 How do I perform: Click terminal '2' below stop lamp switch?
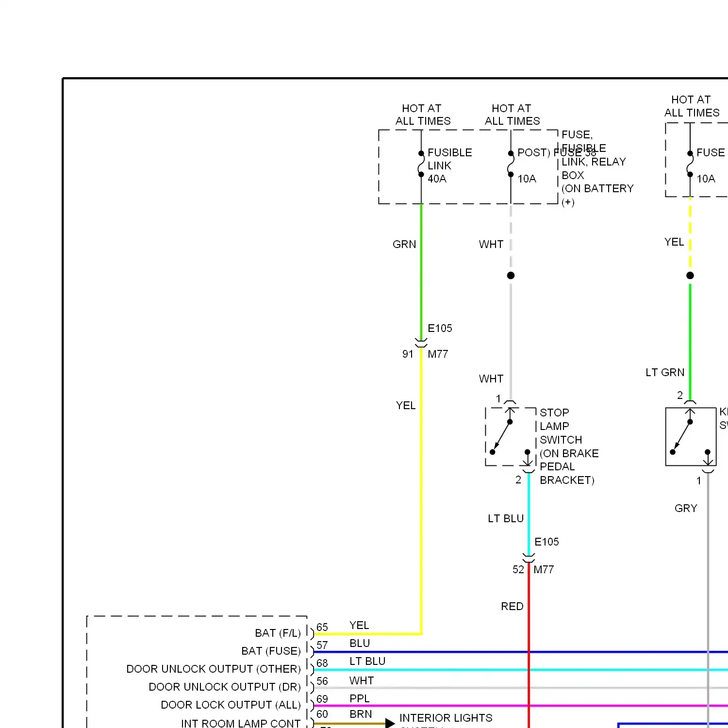tap(518, 480)
